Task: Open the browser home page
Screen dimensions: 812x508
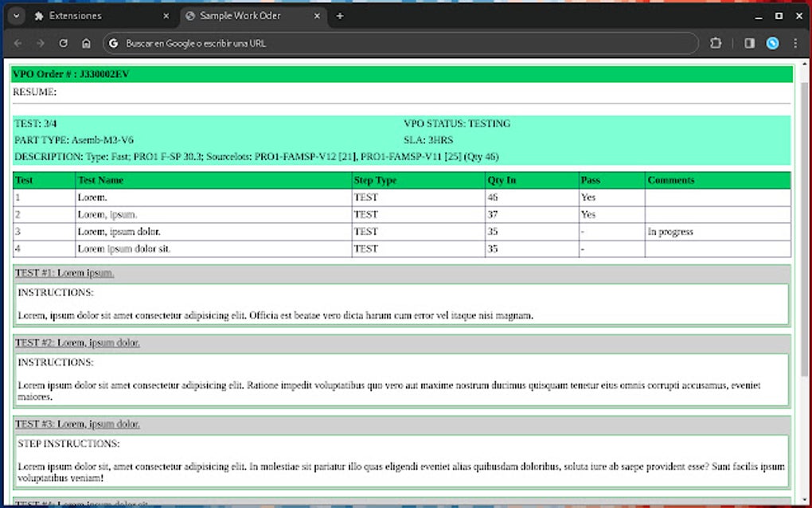Action: 85,44
